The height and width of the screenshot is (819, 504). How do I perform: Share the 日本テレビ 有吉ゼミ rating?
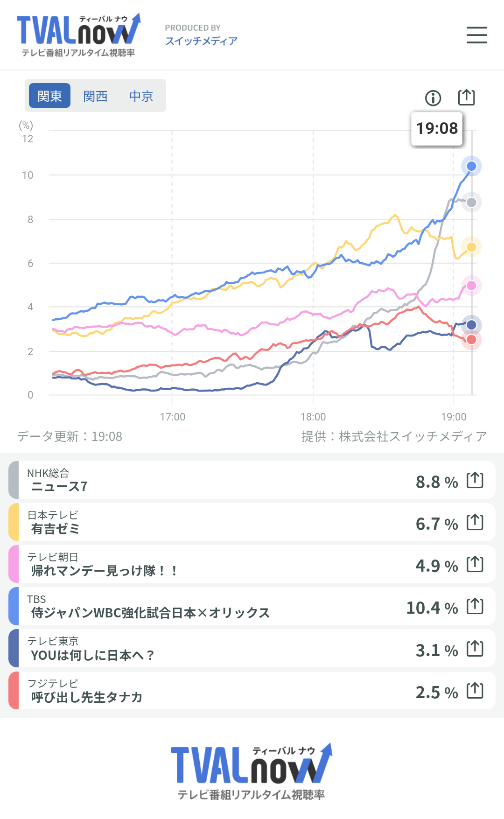[x=475, y=522]
